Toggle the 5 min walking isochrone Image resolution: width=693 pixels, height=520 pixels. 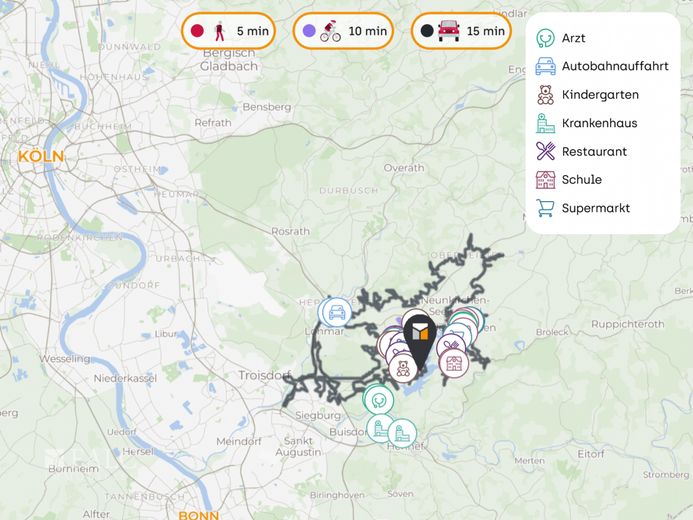point(228,31)
